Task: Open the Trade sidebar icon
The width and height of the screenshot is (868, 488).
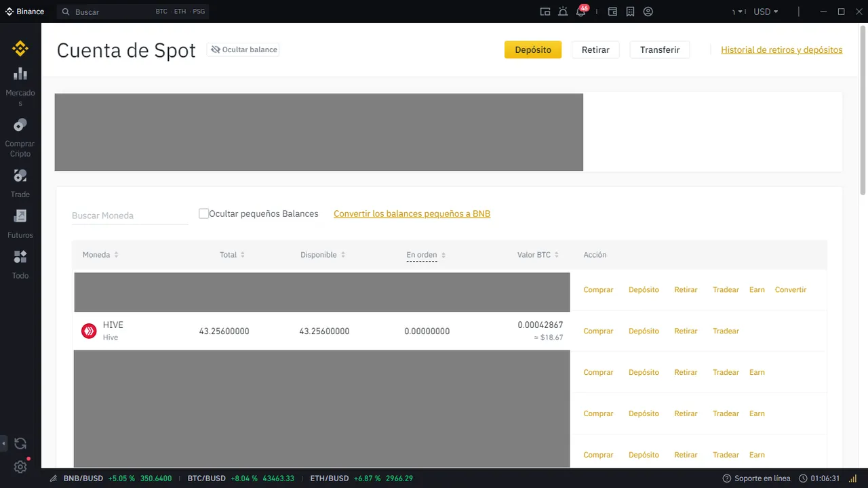Action: 20,176
